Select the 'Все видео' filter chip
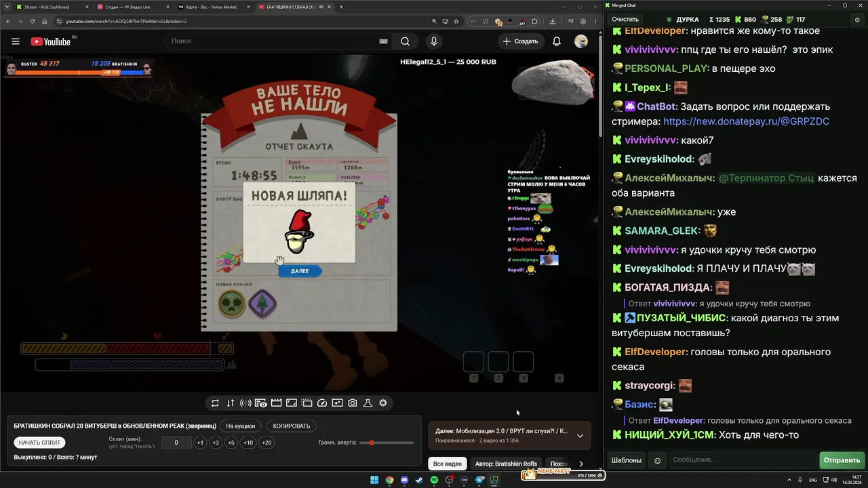868x488 pixels. pos(448,464)
